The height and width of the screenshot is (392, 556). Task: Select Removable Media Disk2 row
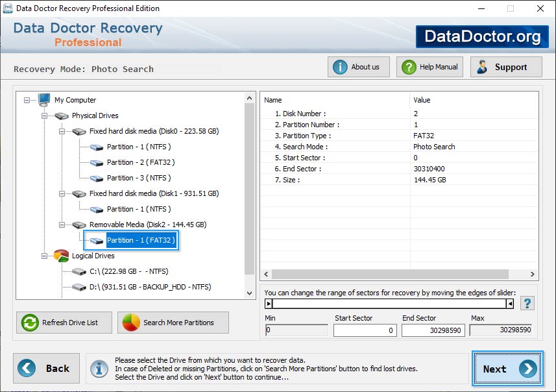[x=148, y=225]
